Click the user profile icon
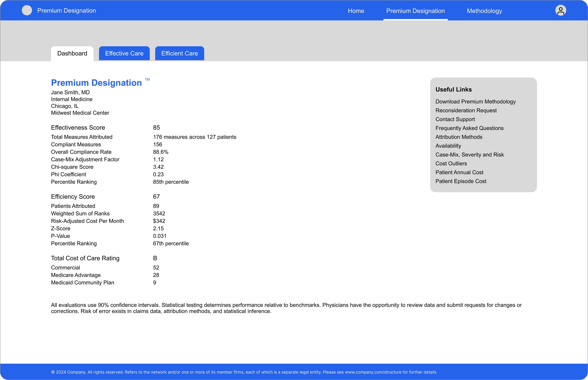The image size is (588, 380). (560, 10)
